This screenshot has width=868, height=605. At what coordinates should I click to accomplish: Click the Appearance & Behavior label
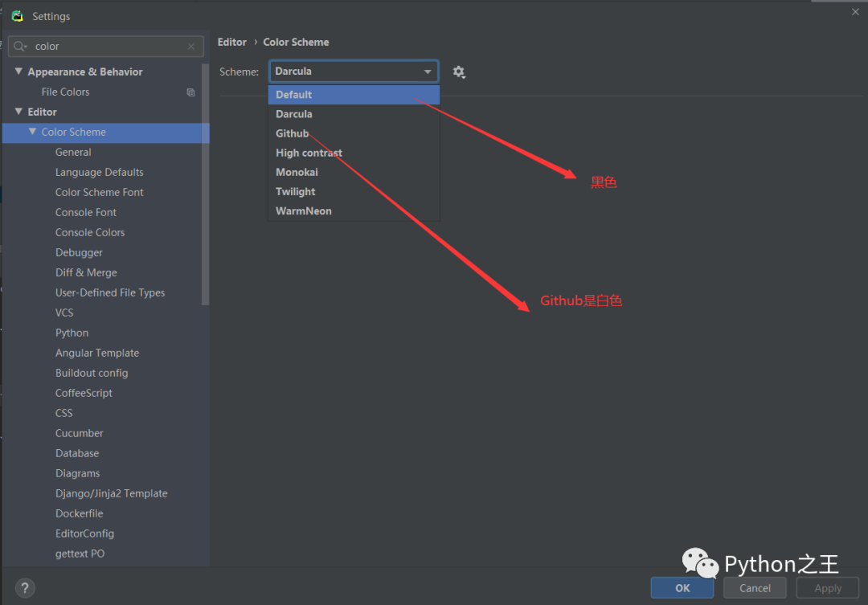pos(85,72)
